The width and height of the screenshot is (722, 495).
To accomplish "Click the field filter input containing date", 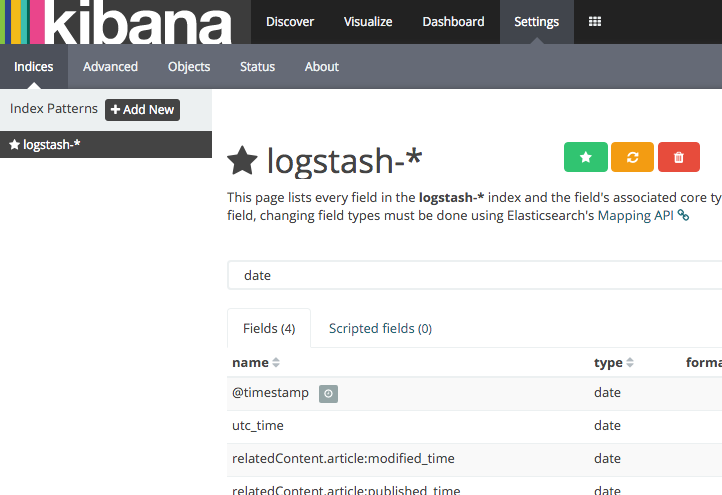I will (474, 275).
